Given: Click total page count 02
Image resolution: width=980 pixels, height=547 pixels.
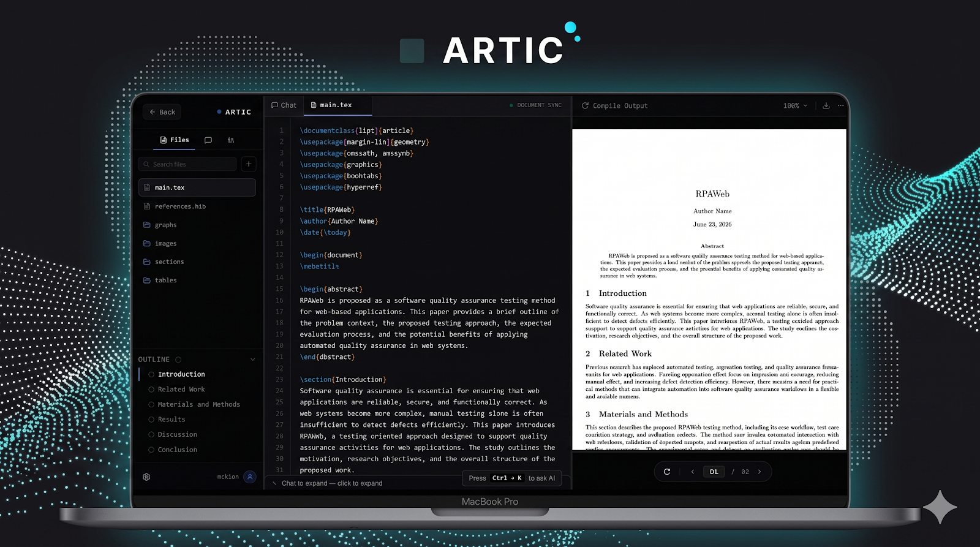Looking at the screenshot, I should [x=745, y=472].
